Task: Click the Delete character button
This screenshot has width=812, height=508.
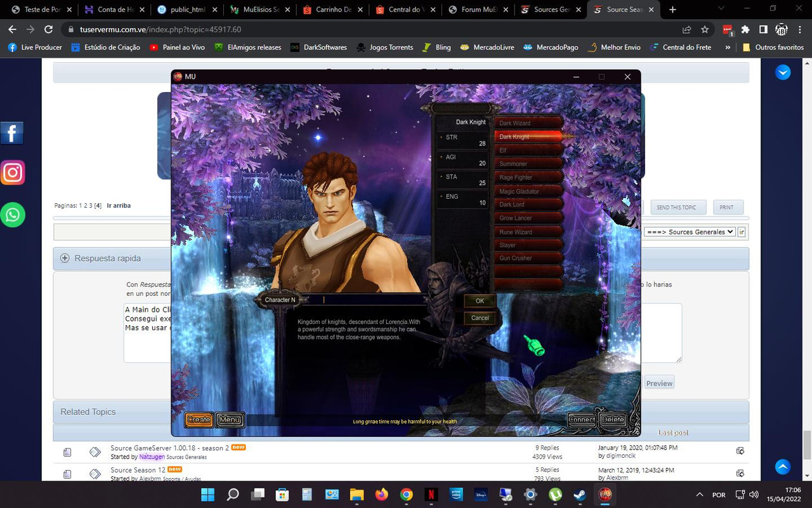Action: pyautogui.click(x=613, y=420)
